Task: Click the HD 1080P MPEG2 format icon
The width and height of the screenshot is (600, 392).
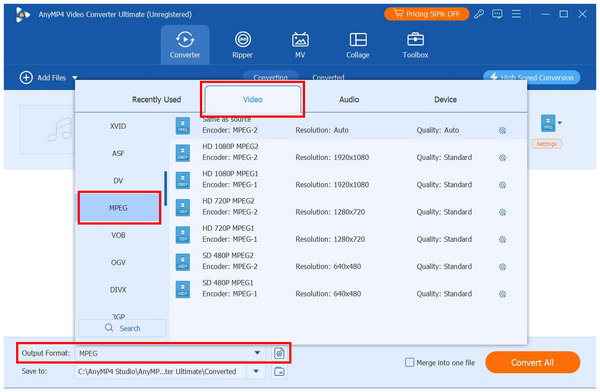Action: [x=183, y=153]
